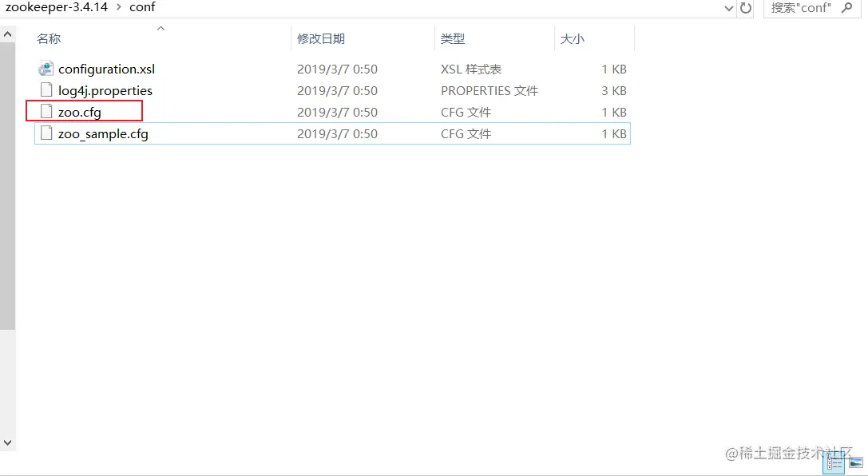Click the search magnifier icon
The image size is (868, 476).
847,8
